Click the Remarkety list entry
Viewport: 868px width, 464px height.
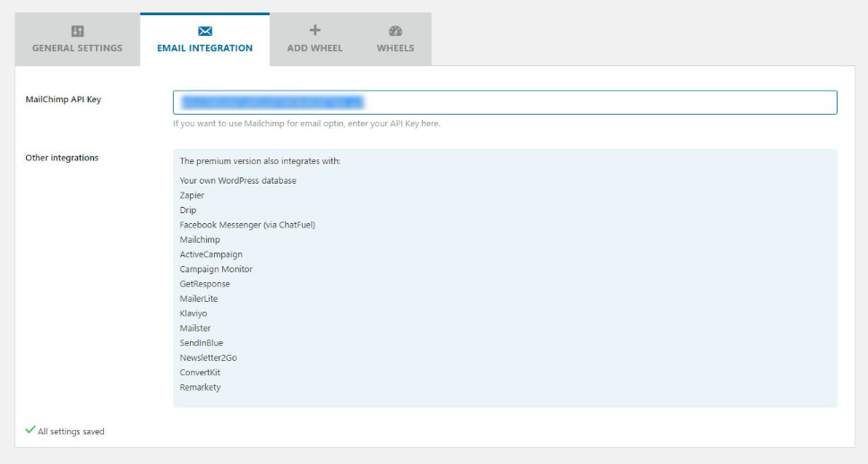point(200,387)
